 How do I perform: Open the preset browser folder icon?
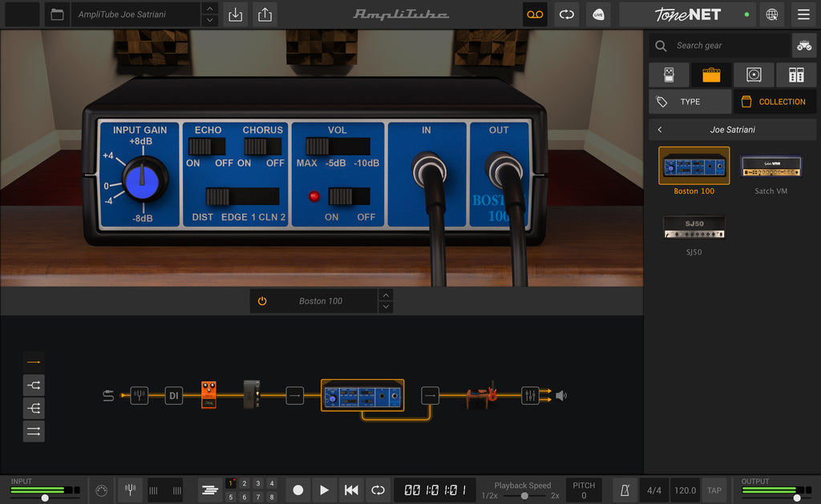[57, 14]
